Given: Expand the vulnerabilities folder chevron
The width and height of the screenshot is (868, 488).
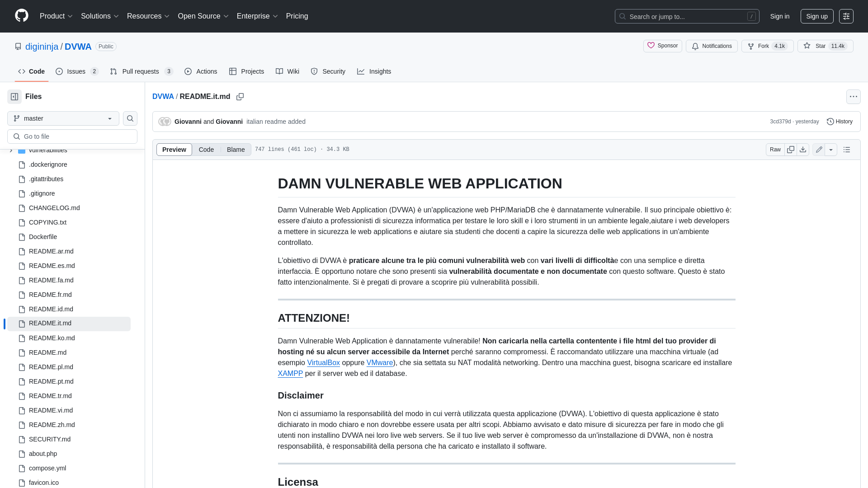Looking at the screenshot, I should click(11, 150).
